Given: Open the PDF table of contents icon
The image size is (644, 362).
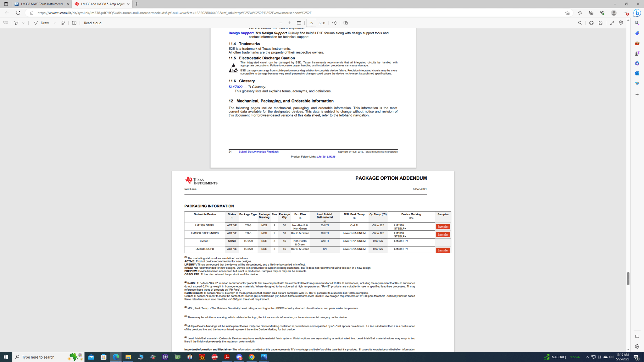Looking at the screenshot, I should point(5,23).
